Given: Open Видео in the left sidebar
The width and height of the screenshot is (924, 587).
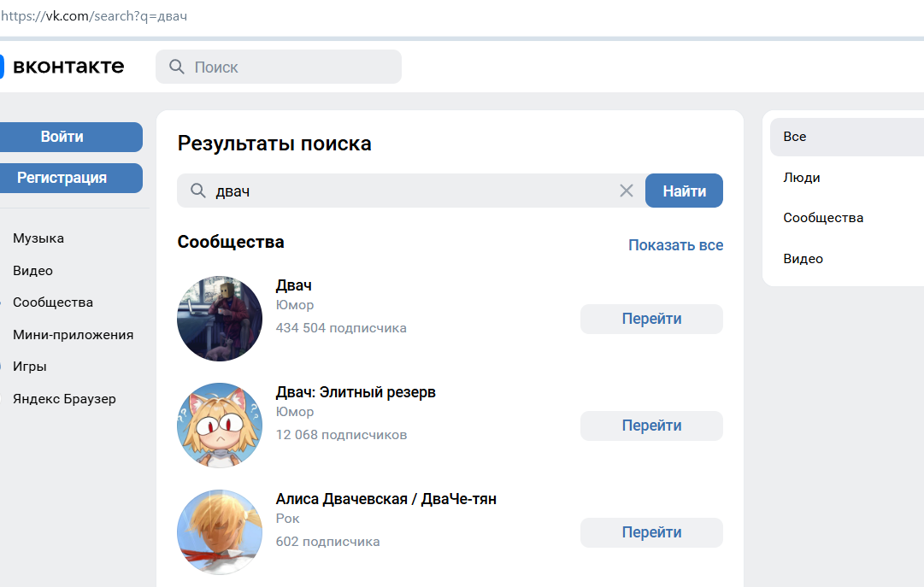Looking at the screenshot, I should tap(33, 271).
